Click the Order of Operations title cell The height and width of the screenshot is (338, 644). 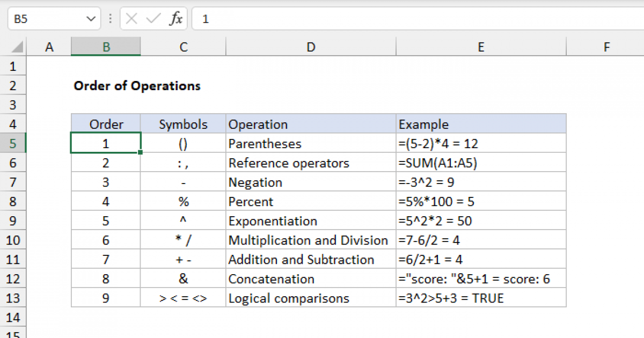pyautogui.click(x=137, y=86)
